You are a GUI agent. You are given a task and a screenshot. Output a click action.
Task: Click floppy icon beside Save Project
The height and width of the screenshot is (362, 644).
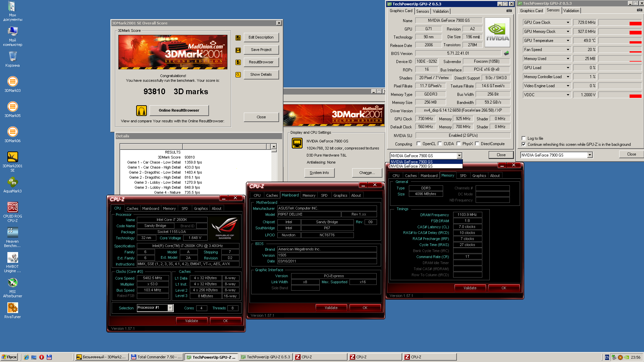238,50
